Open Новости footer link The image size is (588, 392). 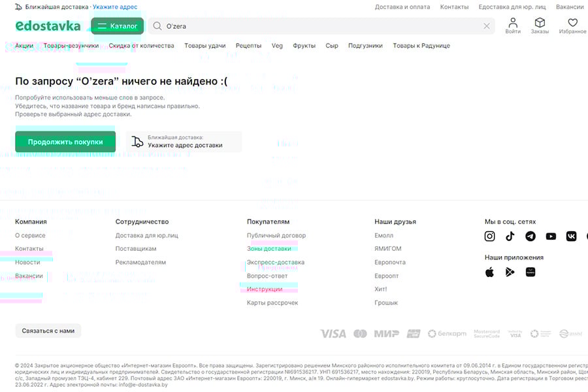27,262
